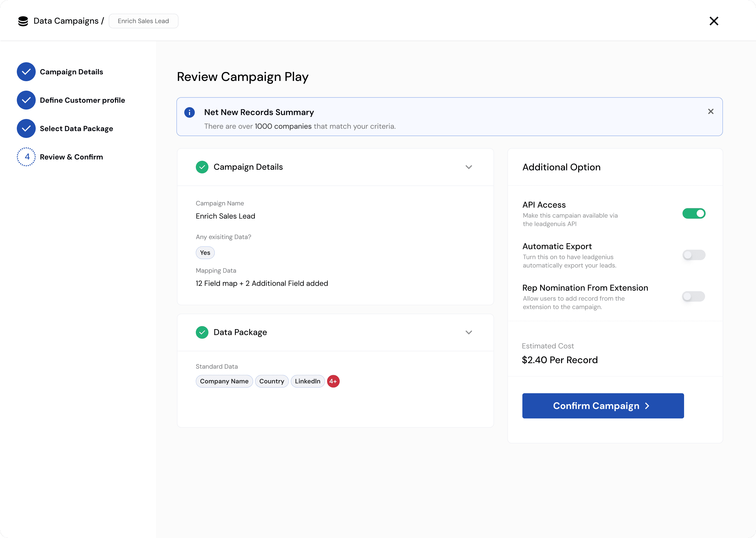Click the red 4+ more fields badge
The width and height of the screenshot is (756, 538).
[333, 381]
